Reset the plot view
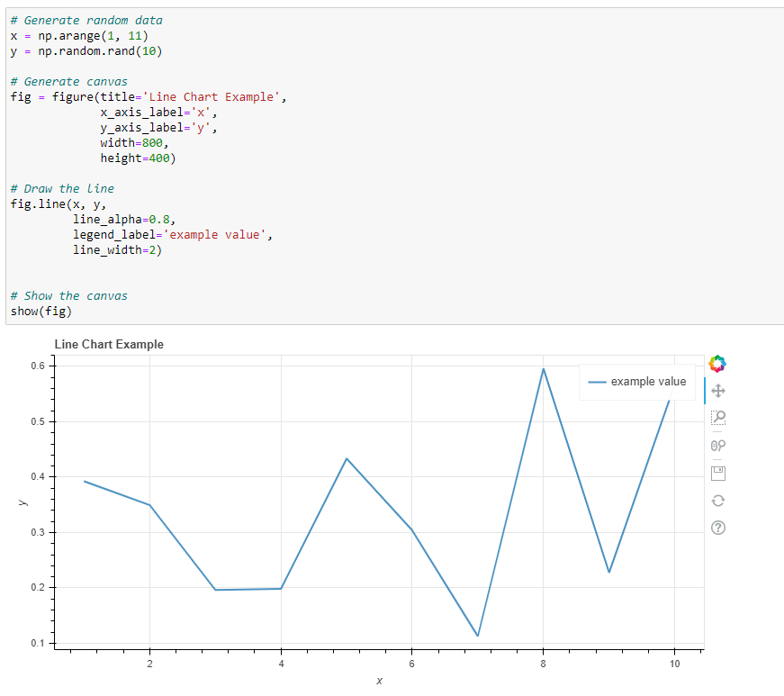The width and height of the screenshot is (784, 696). (717, 501)
